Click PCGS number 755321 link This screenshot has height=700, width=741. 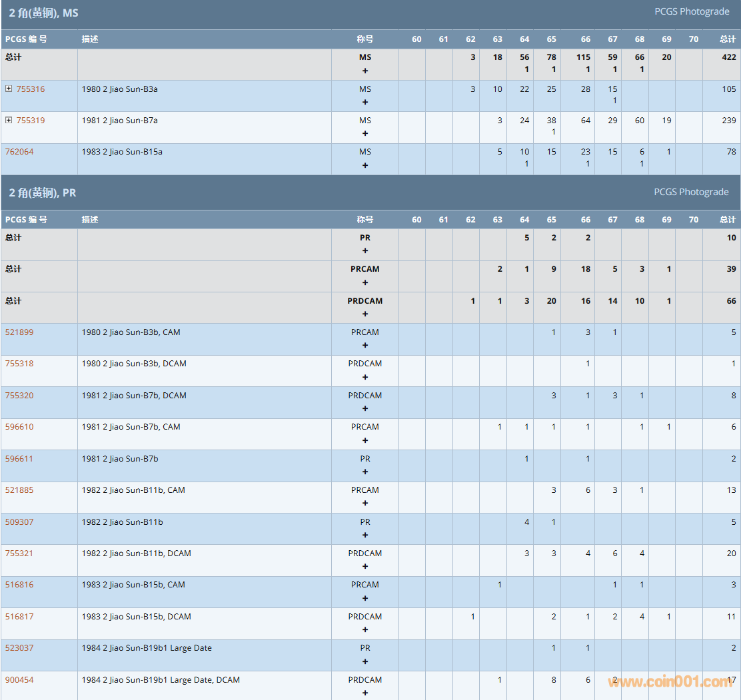pyautogui.click(x=19, y=553)
